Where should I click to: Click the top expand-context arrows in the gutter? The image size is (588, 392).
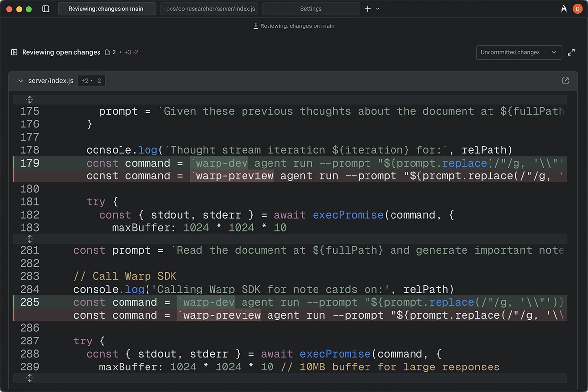coord(29,99)
